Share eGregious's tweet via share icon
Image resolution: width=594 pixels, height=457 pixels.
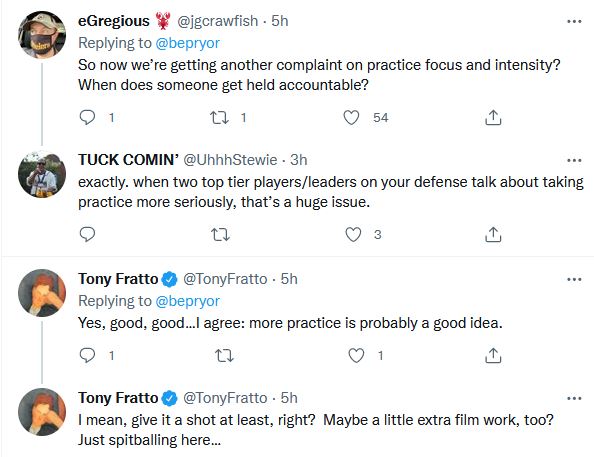pyautogui.click(x=493, y=117)
